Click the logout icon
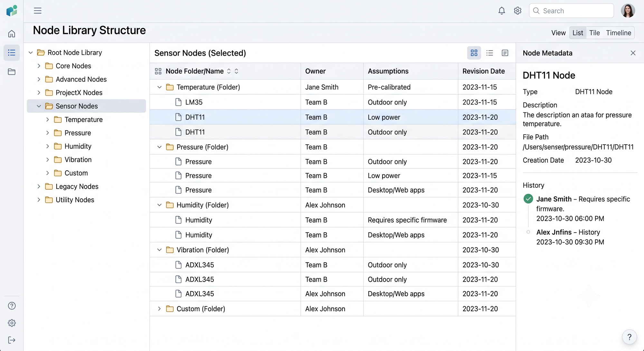The width and height of the screenshot is (644, 351). click(x=12, y=340)
